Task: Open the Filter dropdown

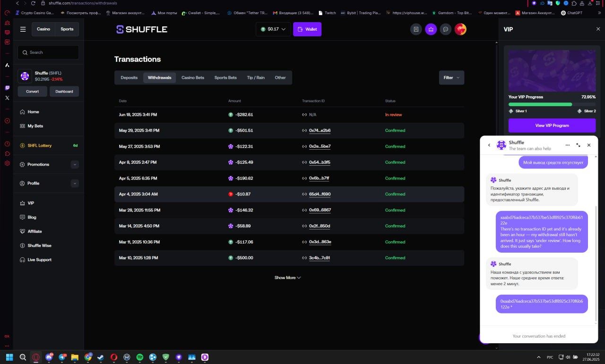Action: [451, 77]
